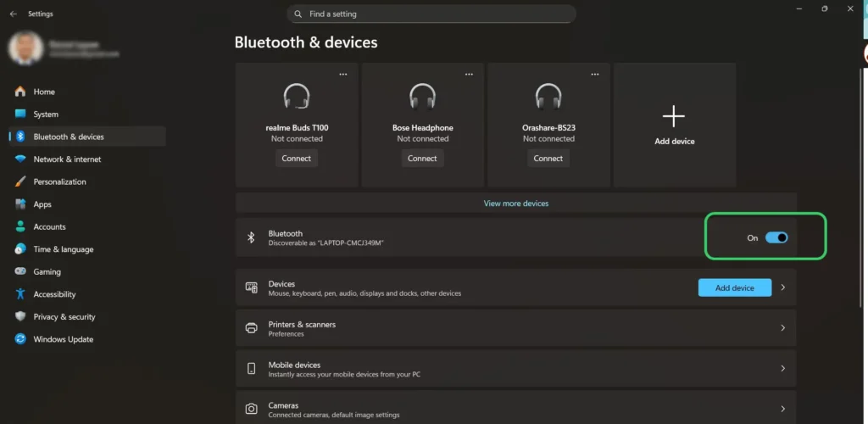
Task: Click the "Bluetooth & devices" page heading
Action: click(306, 42)
